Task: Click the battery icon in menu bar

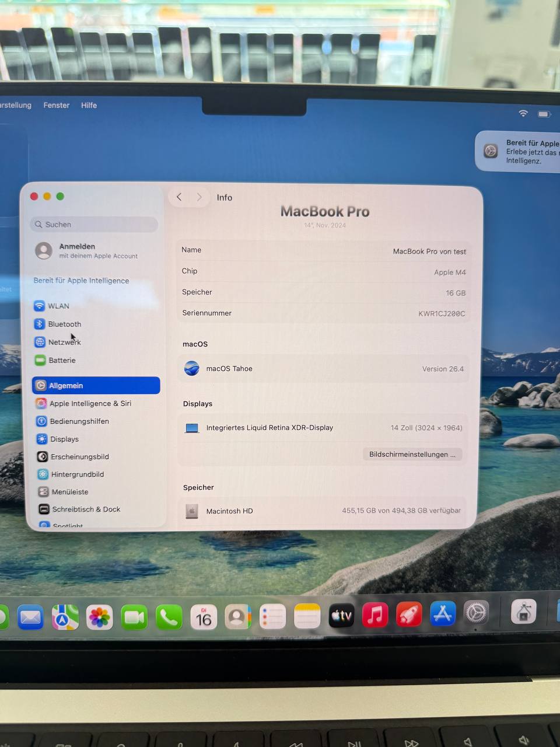Action: coord(544,114)
